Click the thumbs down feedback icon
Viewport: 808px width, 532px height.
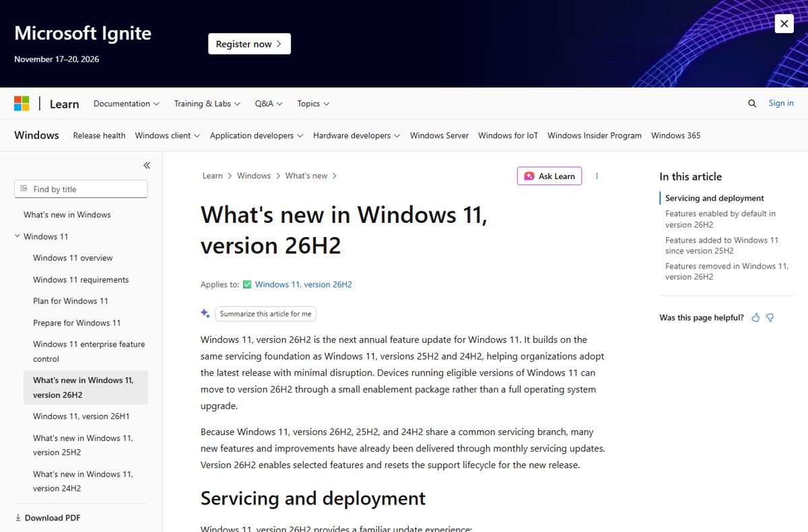coord(770,318)
